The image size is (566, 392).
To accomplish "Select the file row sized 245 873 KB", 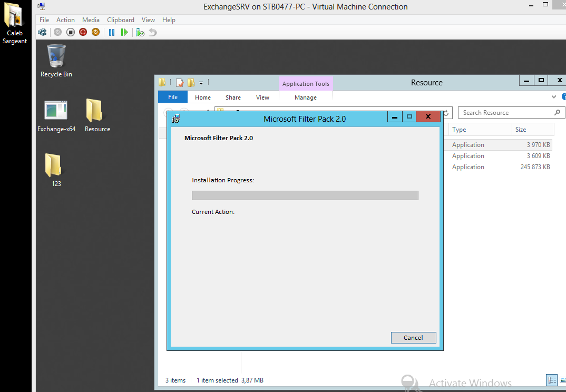I will (x=498, y=167).
